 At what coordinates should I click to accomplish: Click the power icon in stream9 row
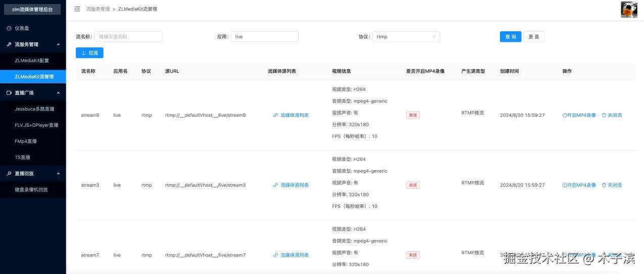(565, 115)
